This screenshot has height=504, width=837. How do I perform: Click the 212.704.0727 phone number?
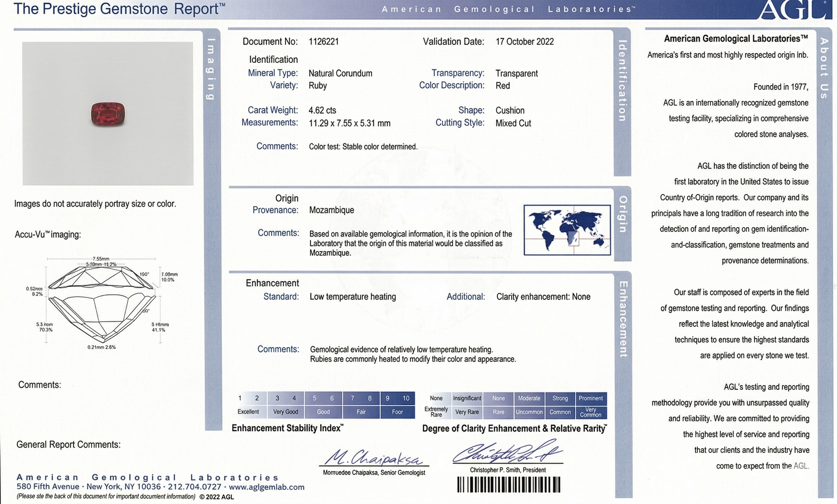[194, 487]
